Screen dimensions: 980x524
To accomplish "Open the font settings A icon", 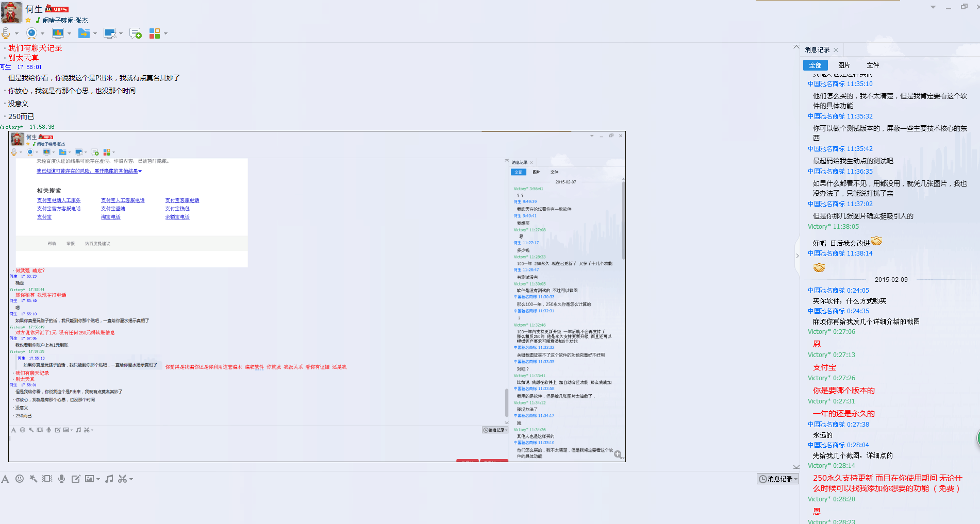I will tap(5, 479).
